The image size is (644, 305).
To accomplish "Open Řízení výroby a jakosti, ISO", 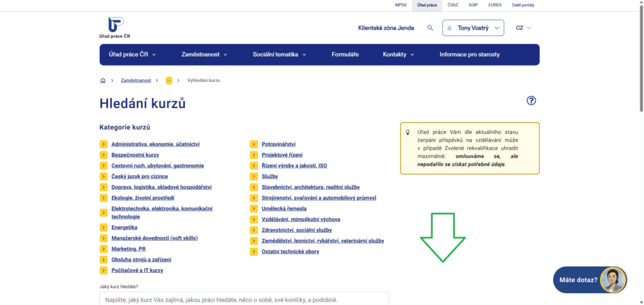I will tap(294, 165).
